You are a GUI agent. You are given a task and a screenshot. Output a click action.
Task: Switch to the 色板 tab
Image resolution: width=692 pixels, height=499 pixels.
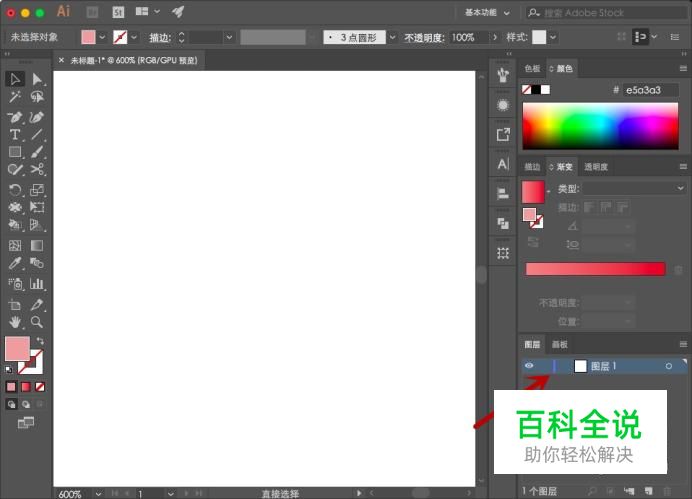tap(532, 69)
